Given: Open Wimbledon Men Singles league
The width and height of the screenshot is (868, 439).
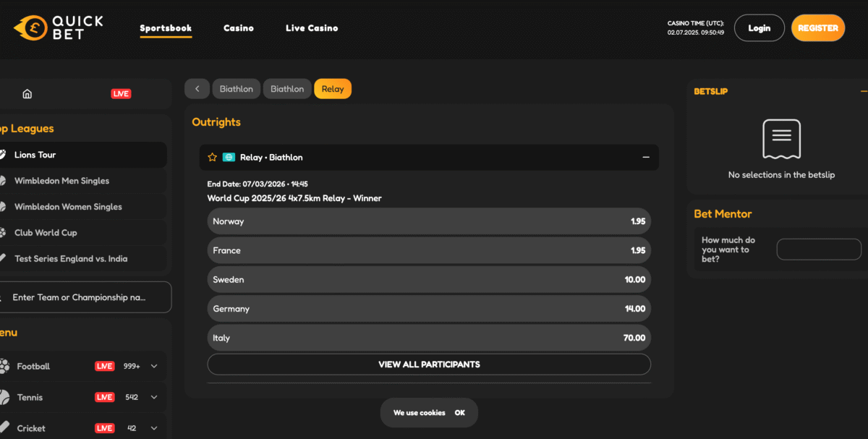Looking at the screenshot, I should point(83,181).
